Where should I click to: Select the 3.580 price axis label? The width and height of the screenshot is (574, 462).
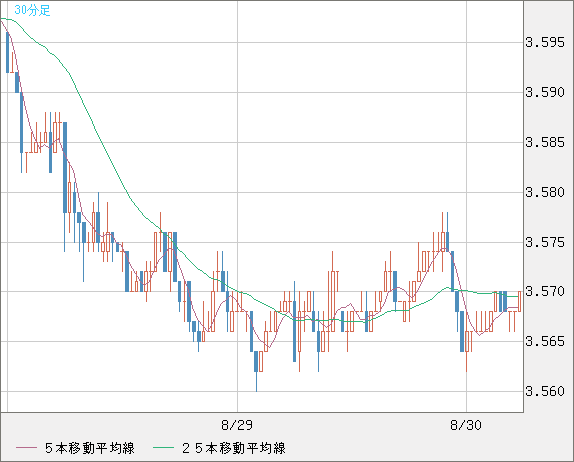click(x=545, y=192)
